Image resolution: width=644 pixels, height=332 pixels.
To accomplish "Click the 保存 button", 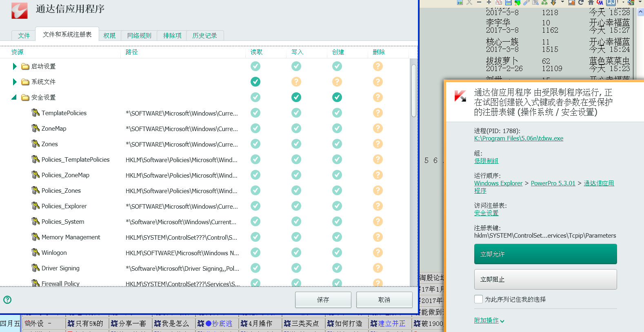I will pos(323,300).
